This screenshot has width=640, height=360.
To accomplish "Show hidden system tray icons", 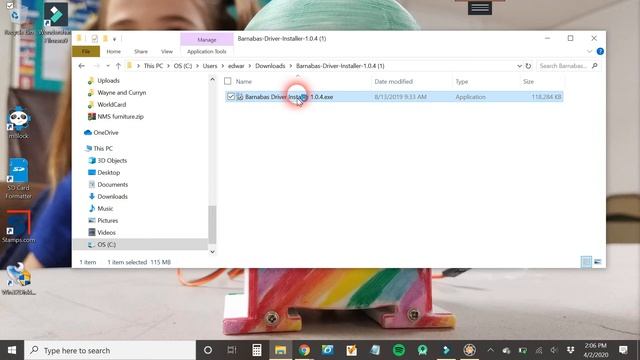I will pyautogui.click(x=491, y=350).
